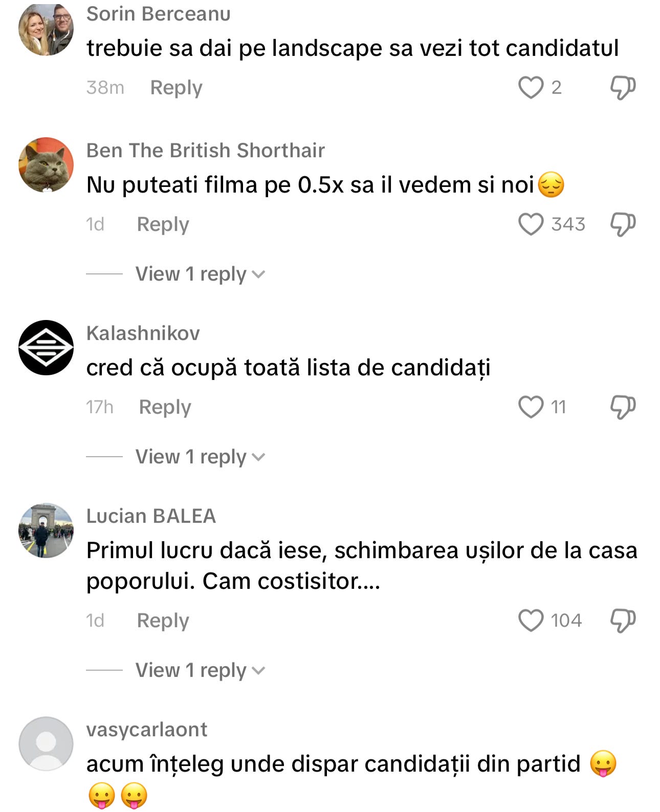Open Lucian BALEA's username link
The image size is (660, 812).
[x=151, y=516]
